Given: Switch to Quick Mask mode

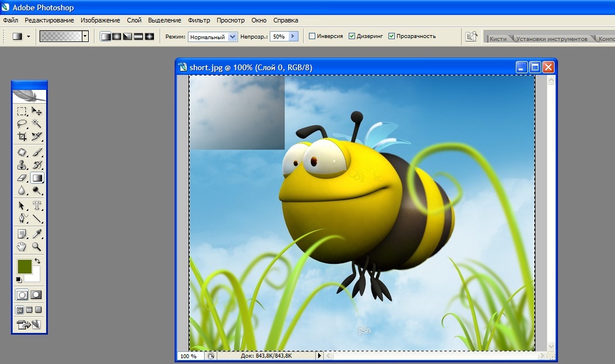Looking at the screenshot, I should pos(36,295).
